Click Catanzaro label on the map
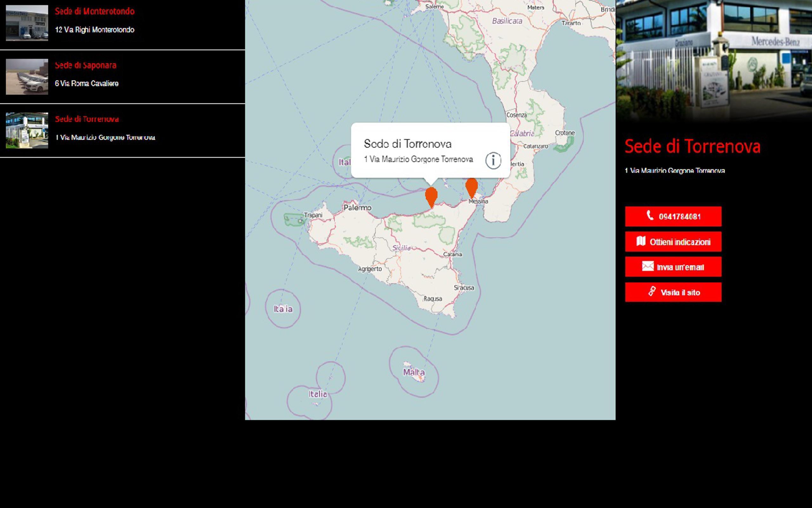Screen dimensions: 812x508 pos(535,146)
